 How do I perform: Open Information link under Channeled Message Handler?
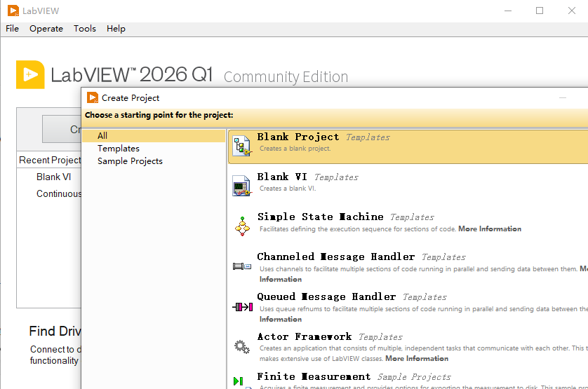pos(281,279)
